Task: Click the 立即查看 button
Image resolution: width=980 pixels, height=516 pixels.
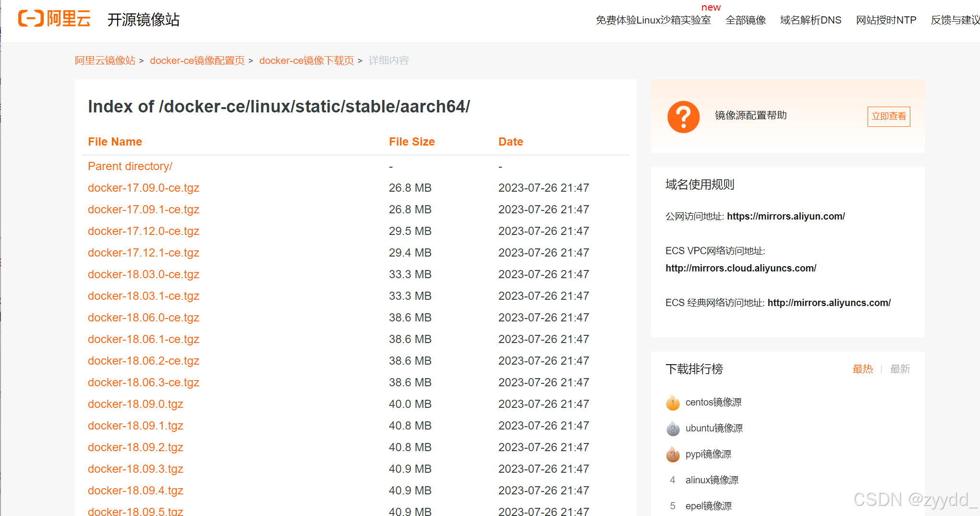Action: (x=889, y=116)
